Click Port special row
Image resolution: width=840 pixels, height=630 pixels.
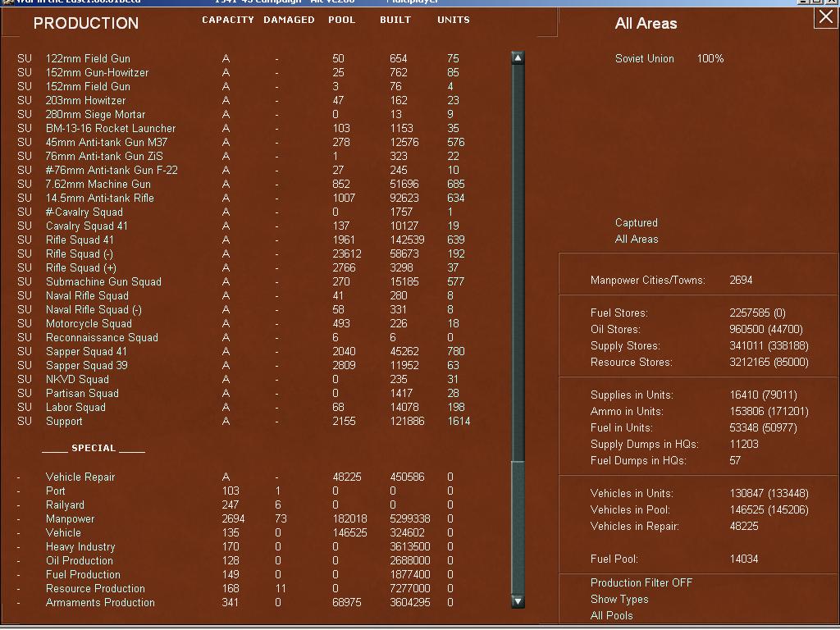click(235, 491)
